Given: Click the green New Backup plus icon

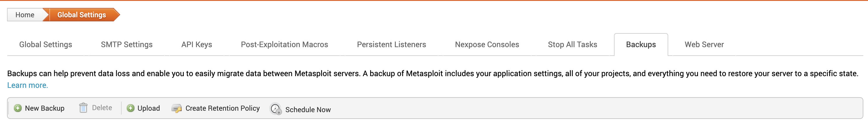Looking at the screenshot, I should [x=18, y=108].
